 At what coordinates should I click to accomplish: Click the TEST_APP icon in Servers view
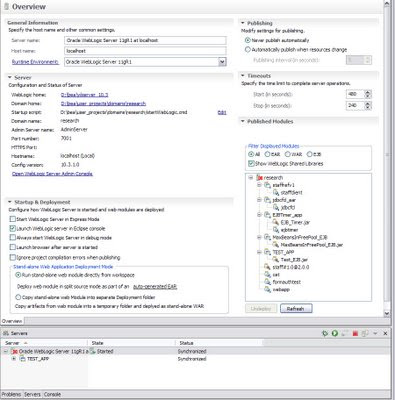pyautogui.click(x=22, y=359)
